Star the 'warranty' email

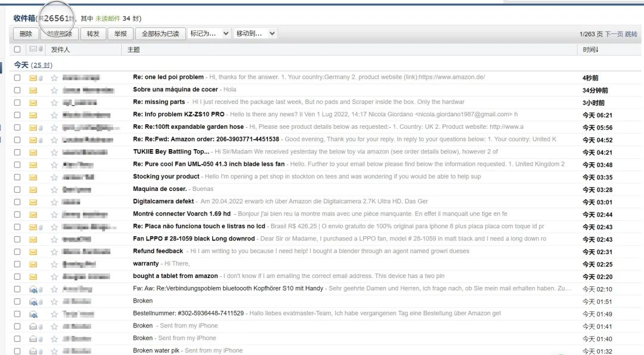54,264
